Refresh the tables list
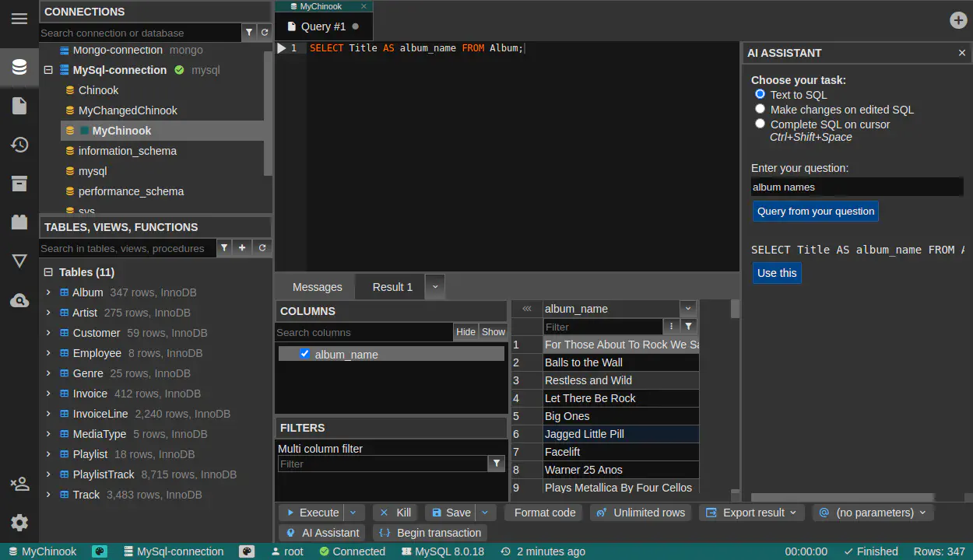 coord(262,248)
